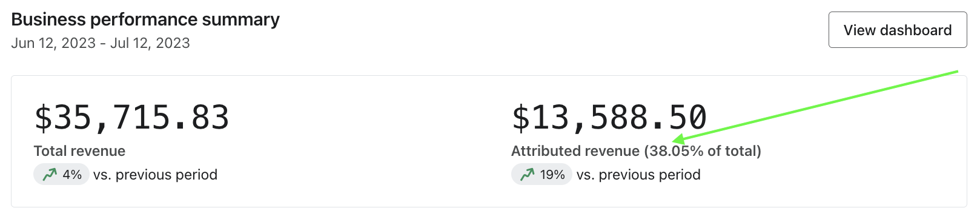Select the 19% growth badge
Image resolution: width=980 pixels, height=222 pixels.
click(x=541, y=175)
